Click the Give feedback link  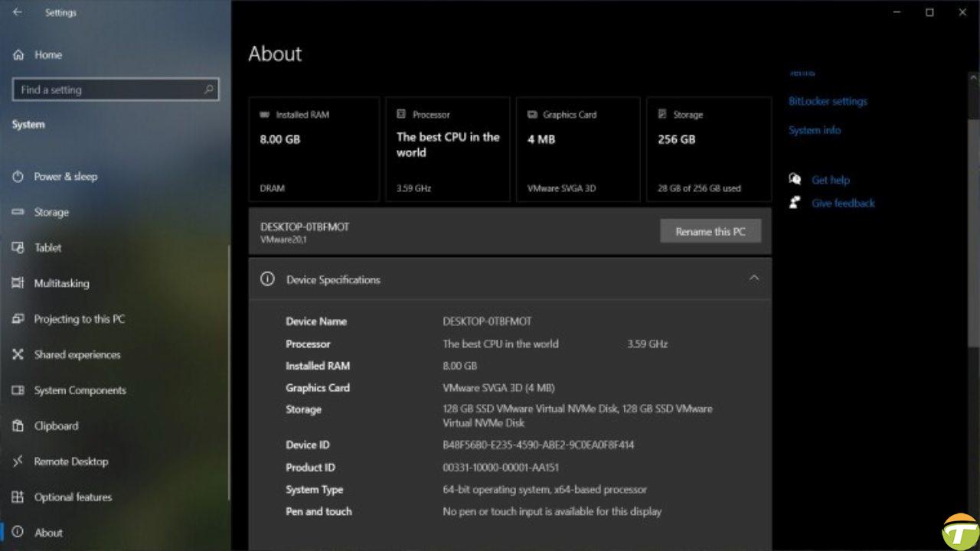tap(843, 203)
